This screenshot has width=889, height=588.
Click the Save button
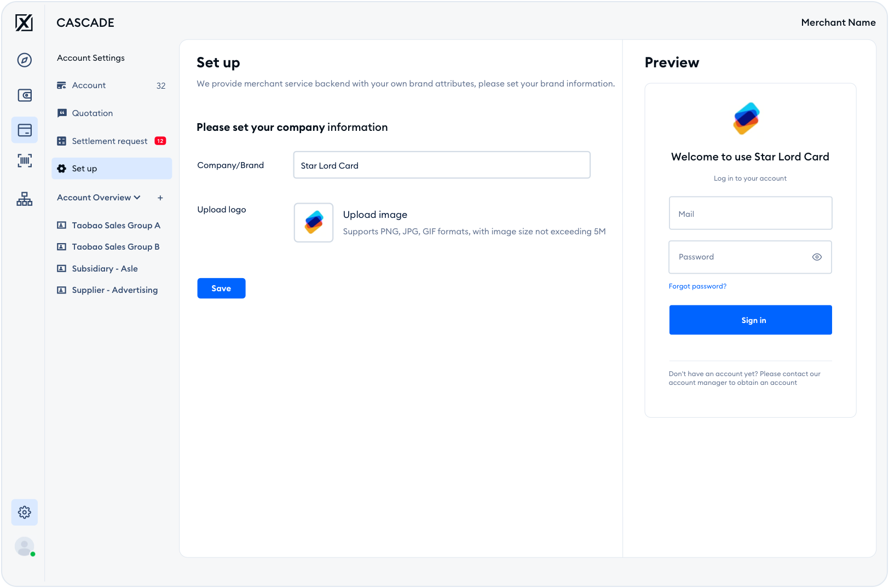[x=221, y=289]
